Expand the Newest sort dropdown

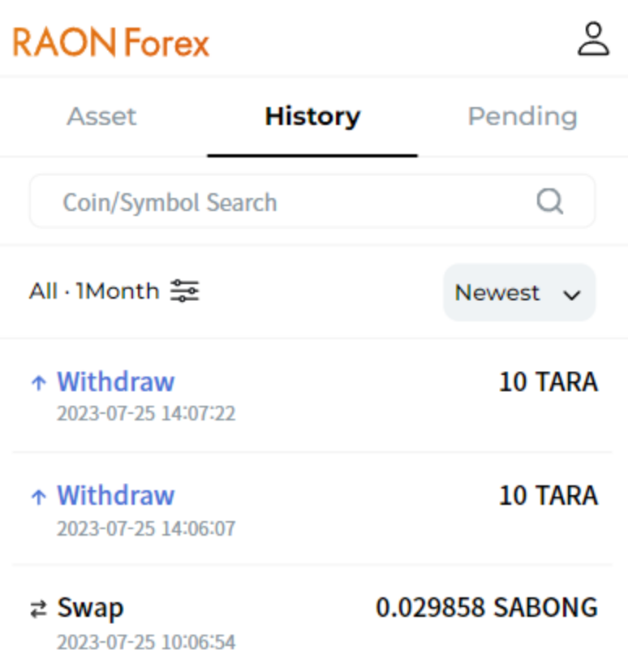(519, 292)
